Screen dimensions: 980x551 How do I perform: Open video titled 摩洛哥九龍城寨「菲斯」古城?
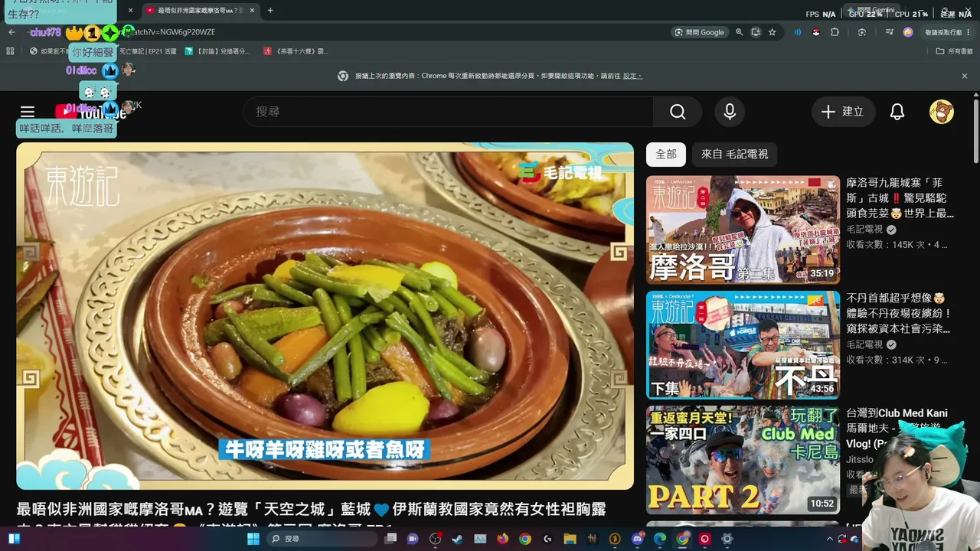901,198
